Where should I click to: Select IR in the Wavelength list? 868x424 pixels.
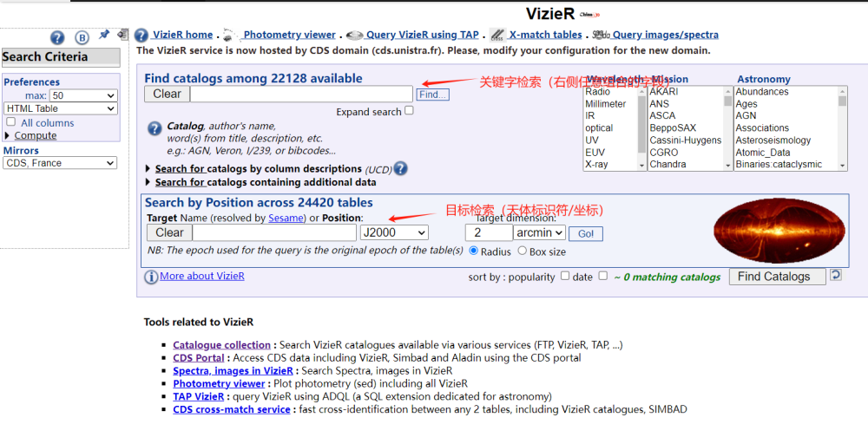590,115
